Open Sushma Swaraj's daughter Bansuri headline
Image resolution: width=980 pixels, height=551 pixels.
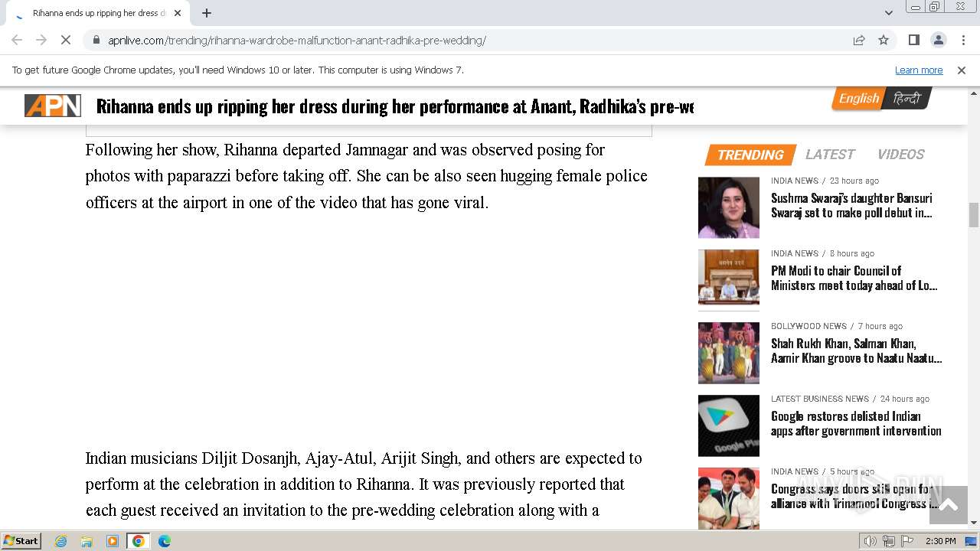tap(851, 205)
